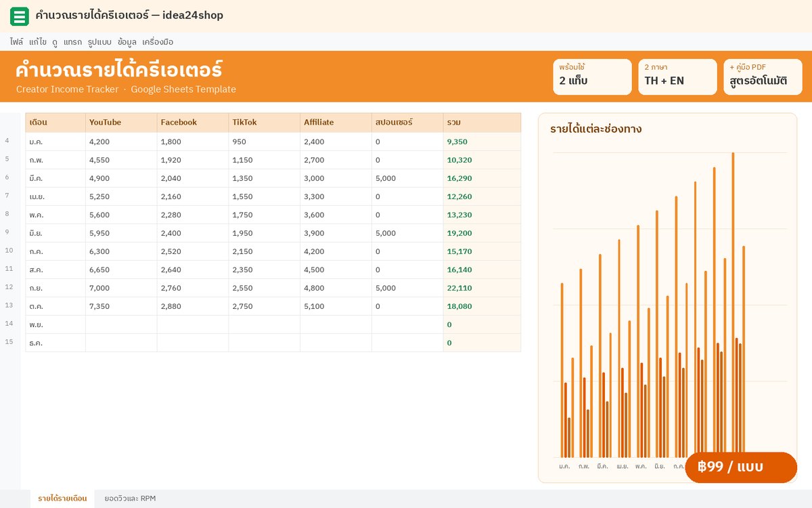Select the ก.พ. month cell
This screenshot has height=508, width=812.
point(55,160)
